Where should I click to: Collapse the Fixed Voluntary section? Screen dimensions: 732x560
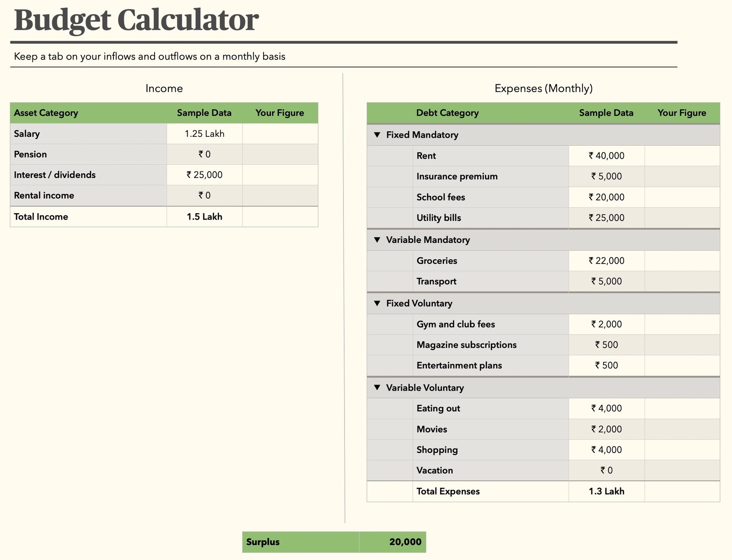point(377,303)
